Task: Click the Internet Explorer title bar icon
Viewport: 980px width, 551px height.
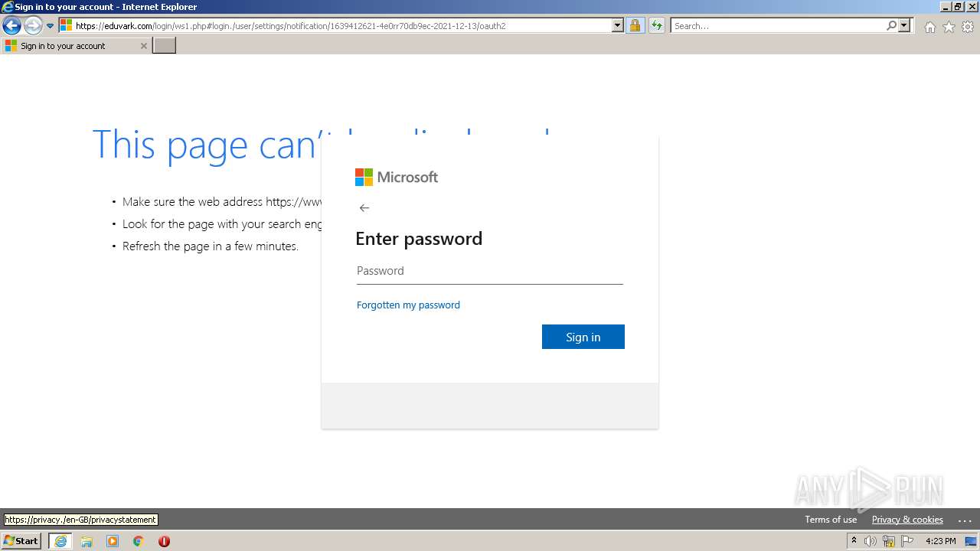Action: pos(8,7)
